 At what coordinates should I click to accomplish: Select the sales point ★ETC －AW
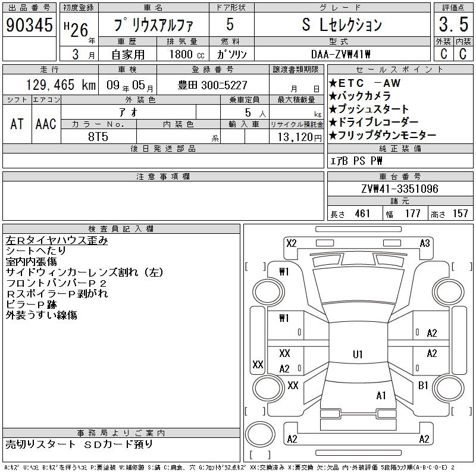365,83
